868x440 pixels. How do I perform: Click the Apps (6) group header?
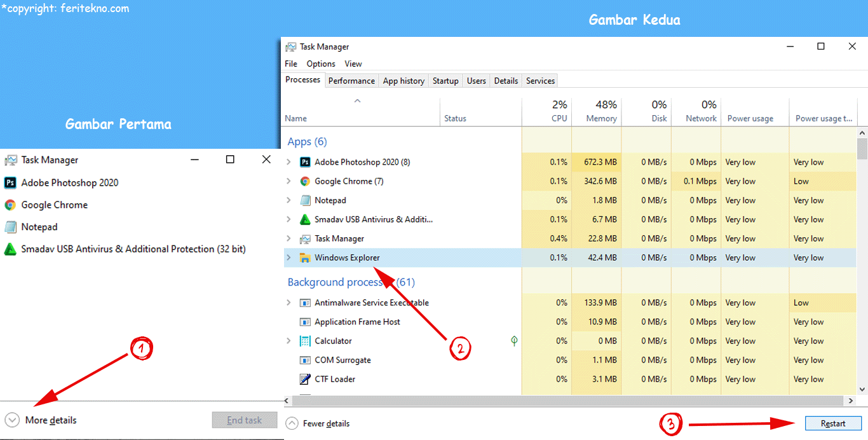coord(308,142)
